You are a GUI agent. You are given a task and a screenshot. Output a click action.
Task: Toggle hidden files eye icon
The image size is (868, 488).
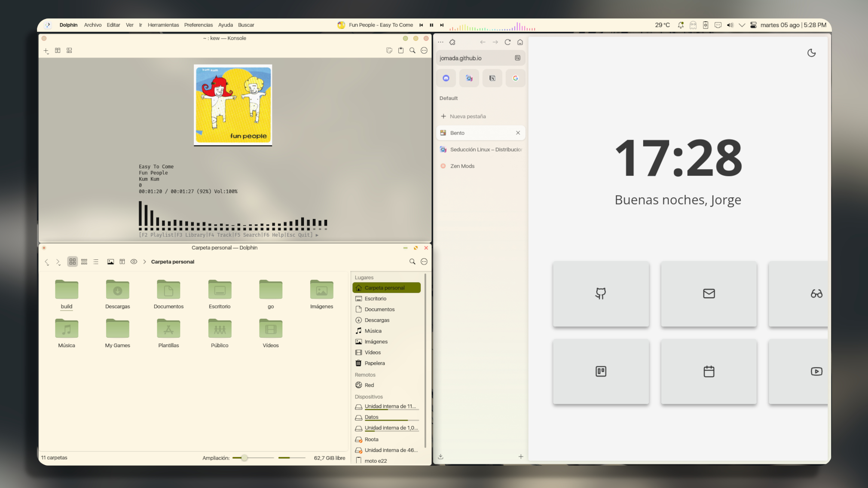[x=134, y=262]
